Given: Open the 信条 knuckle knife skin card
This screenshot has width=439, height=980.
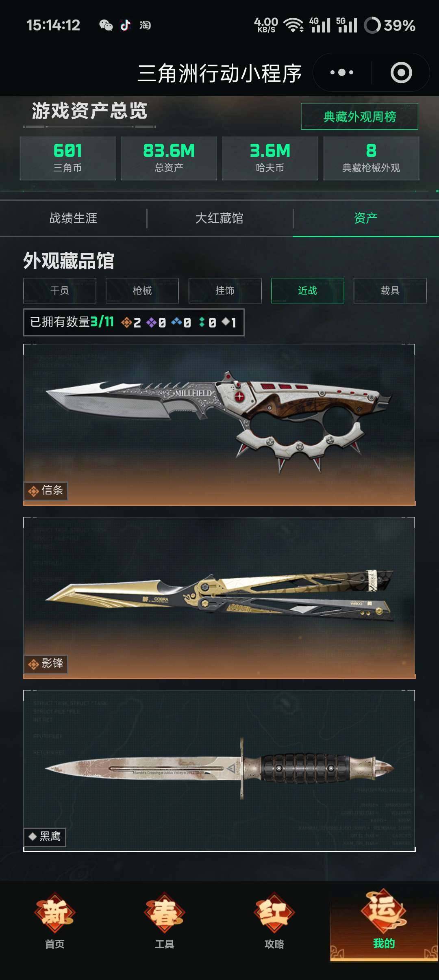Looking at the screenshot, I should (x=219, y=425).
